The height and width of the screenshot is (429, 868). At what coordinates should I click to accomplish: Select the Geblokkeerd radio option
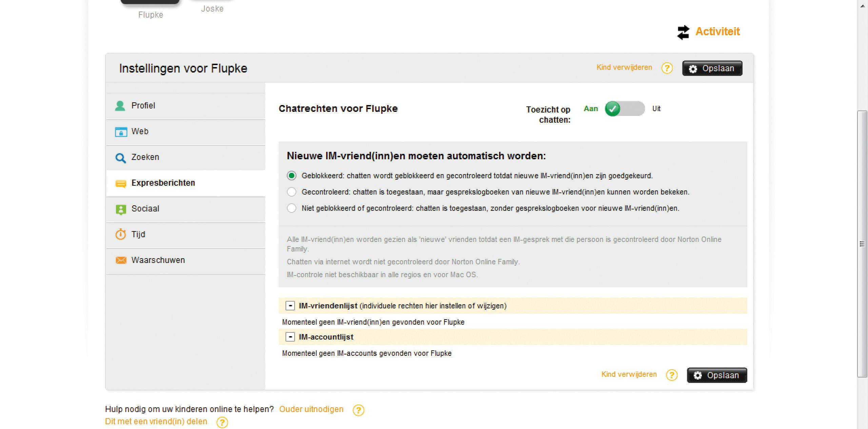tap(292, 176)
